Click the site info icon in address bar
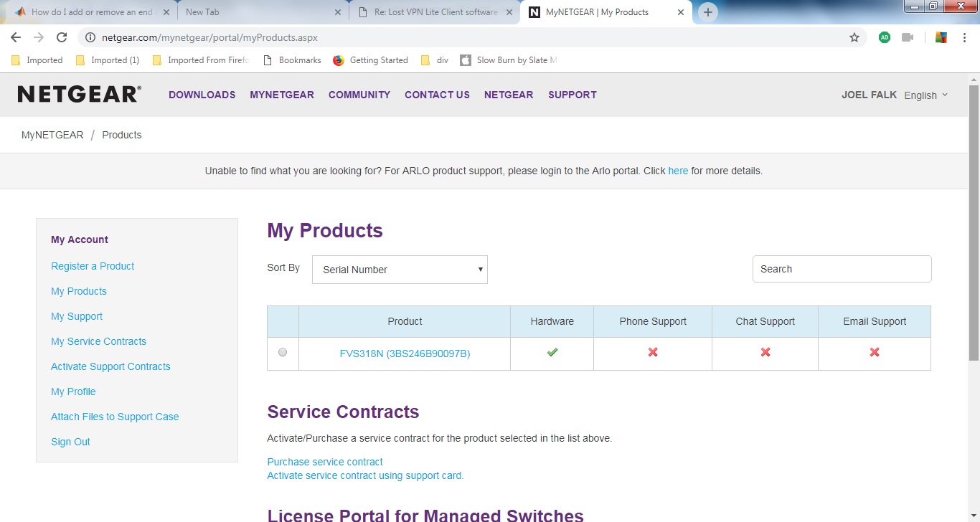 tap(90, 37)
